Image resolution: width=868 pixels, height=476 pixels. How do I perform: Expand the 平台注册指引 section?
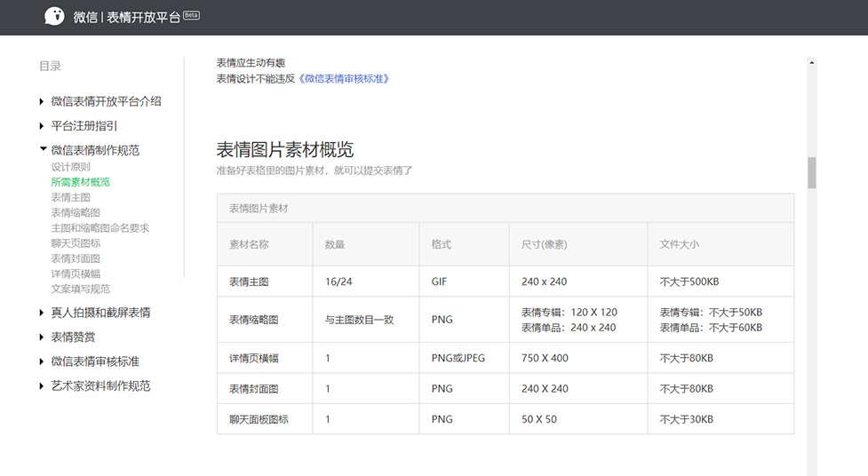point(42,126)
